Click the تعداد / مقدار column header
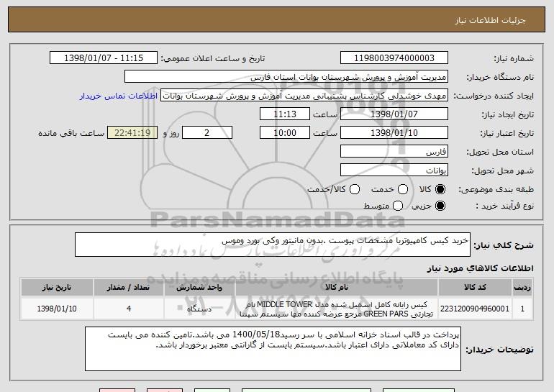This screenshot has width=554, height=392. [x=129, y=288]
